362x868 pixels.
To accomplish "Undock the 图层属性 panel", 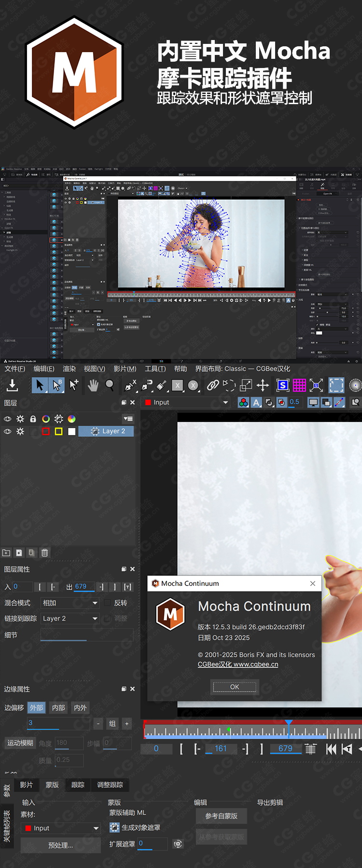I will coord(124,569).
